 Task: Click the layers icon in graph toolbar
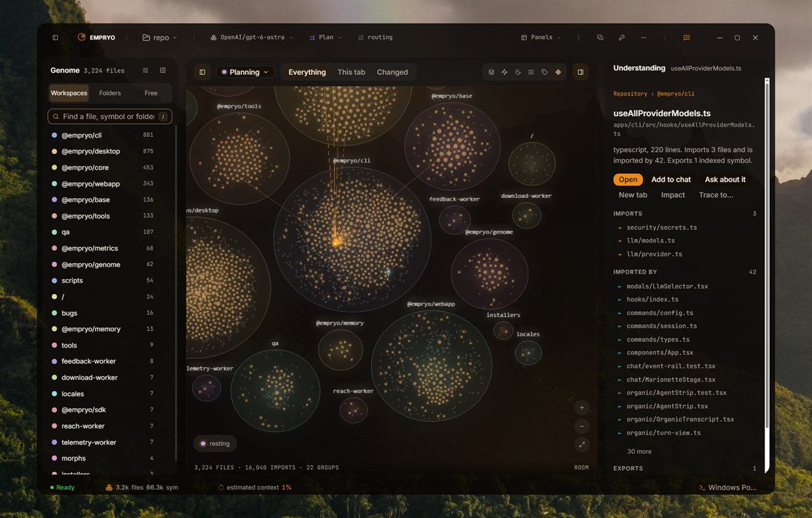[491, 72]
